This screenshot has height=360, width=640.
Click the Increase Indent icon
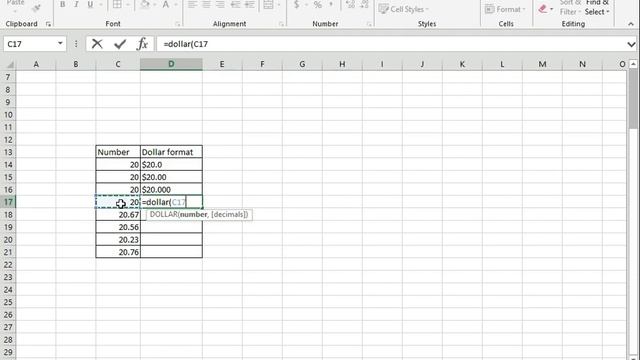pyautogui.click(x=249, y=4)
